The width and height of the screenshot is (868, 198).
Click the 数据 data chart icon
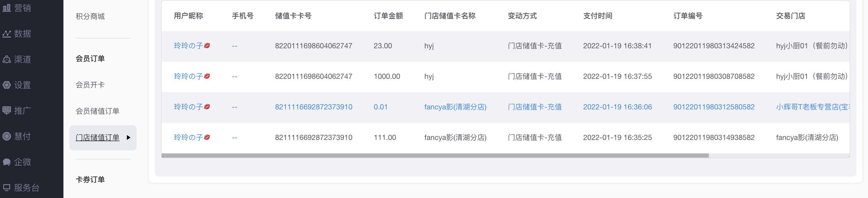tap(7, 33)
